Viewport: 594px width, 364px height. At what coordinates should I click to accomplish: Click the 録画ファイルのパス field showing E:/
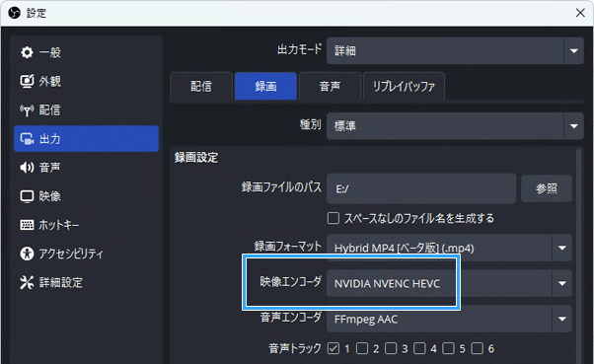point(421,188)
